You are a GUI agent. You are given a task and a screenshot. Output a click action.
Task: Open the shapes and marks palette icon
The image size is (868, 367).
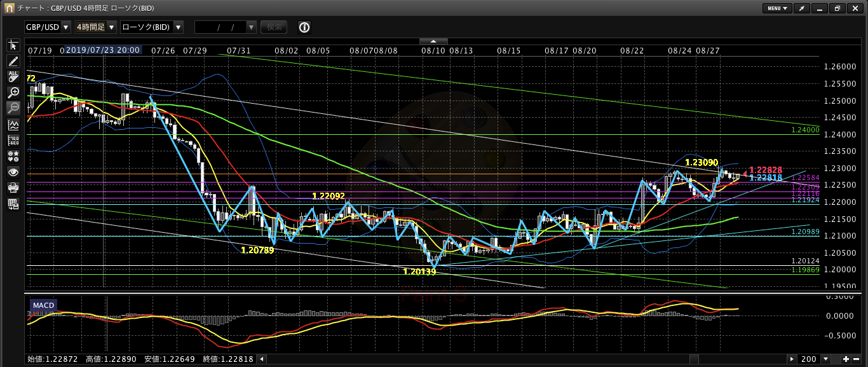tap(13, 156)
